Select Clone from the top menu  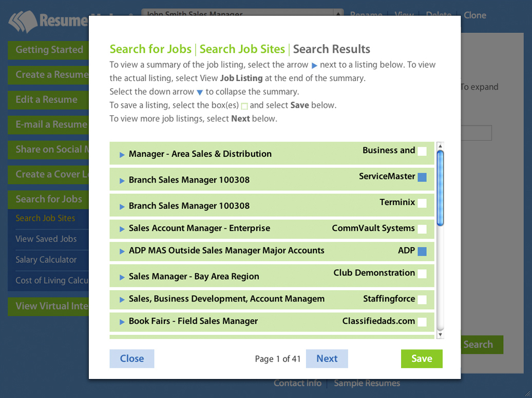474,15
